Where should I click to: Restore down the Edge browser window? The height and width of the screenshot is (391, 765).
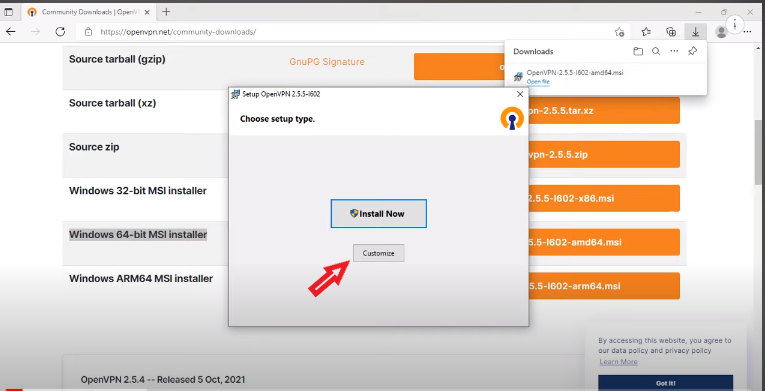(724, 12)
